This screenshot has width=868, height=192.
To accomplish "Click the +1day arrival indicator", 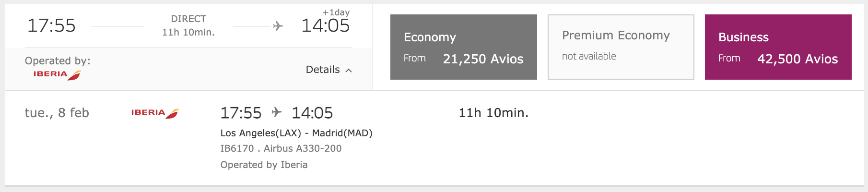I will [336, 12].
